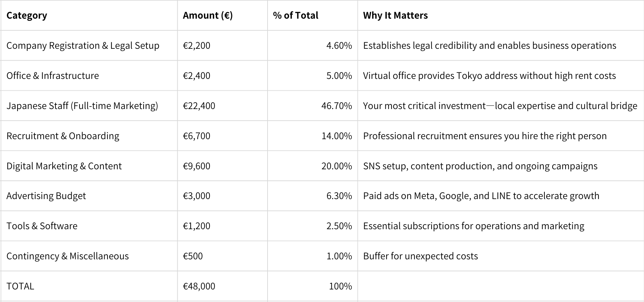644x302 pixels.
Task: Click the Tools & Software cell
Action: (x=89, y=226)
